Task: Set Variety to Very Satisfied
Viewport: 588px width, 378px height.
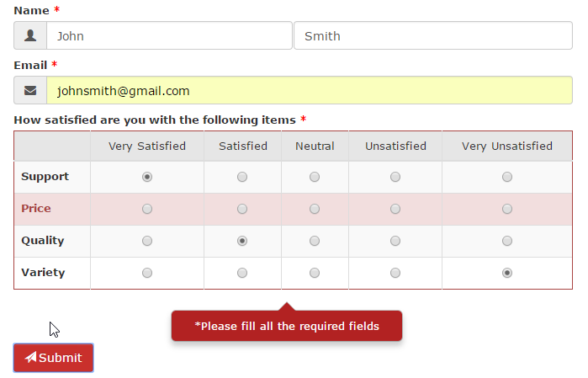Action: (x=147, y=273)
